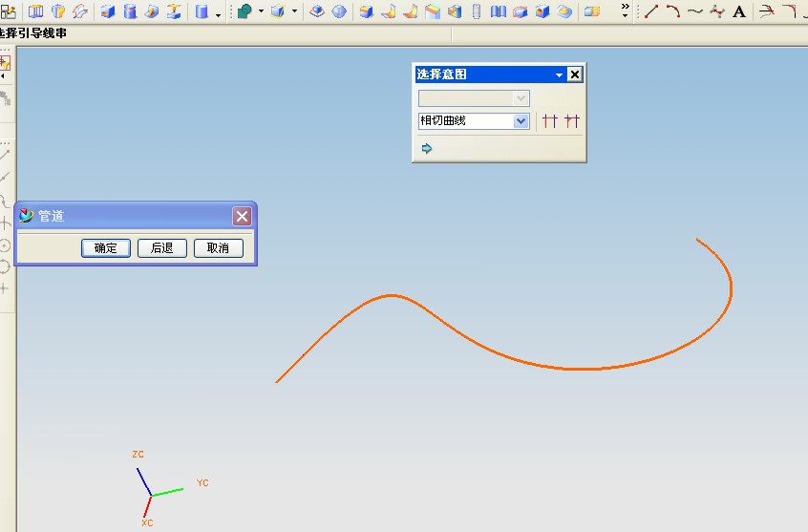Open the 相切曲线 curve rule dropdown

coord(521,121)
